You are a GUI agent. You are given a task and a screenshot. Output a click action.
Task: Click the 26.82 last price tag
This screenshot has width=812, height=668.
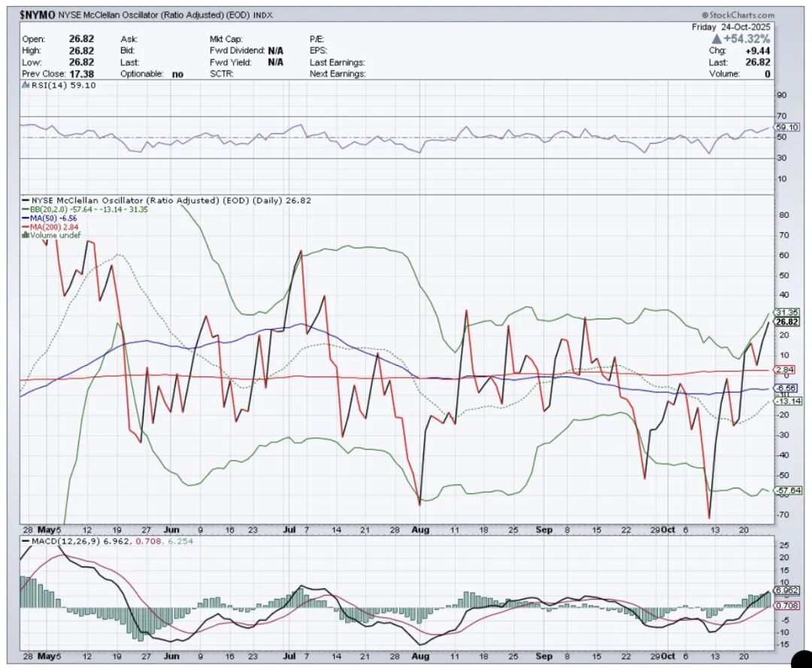click(787, 322)
